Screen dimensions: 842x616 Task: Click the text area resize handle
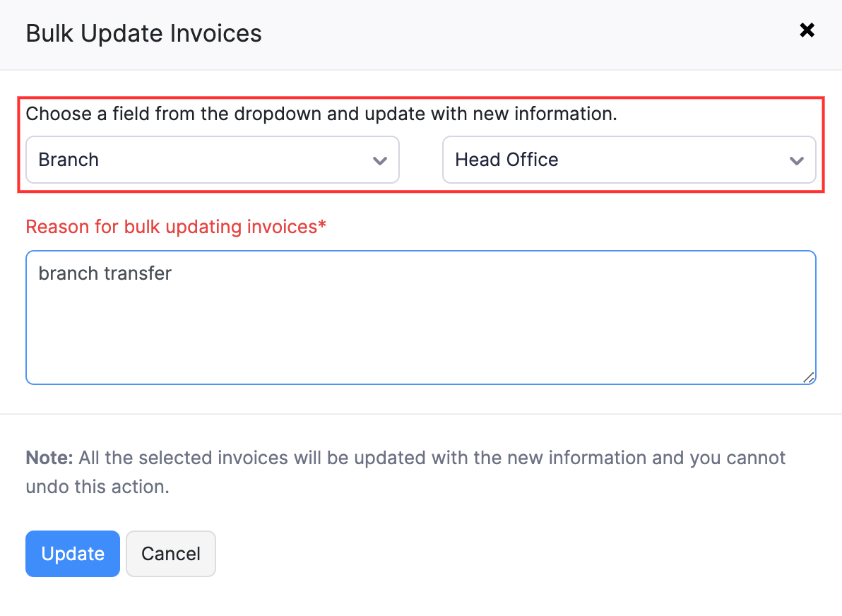809,378
